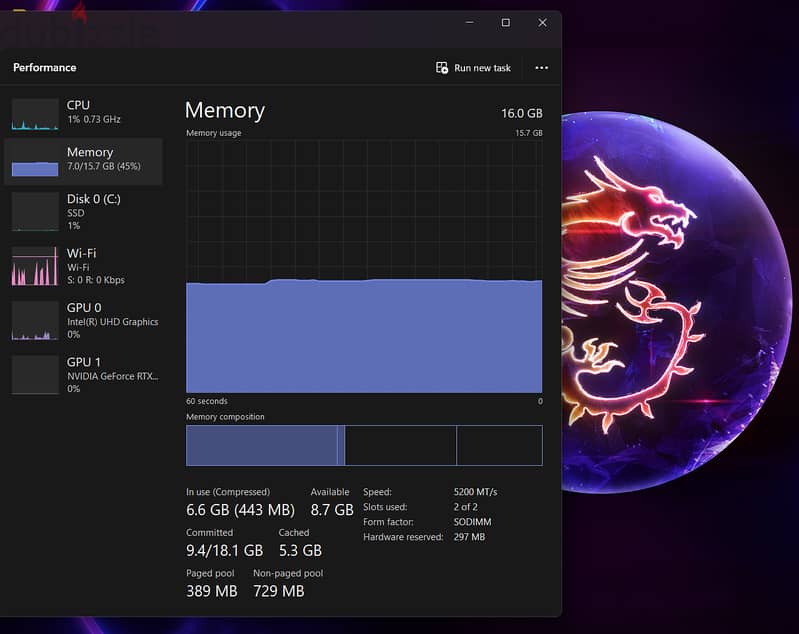Click the Hardware reserved value 297 MB
The image size is (799, 634).
pyautogui.click(x=469, y=537)
